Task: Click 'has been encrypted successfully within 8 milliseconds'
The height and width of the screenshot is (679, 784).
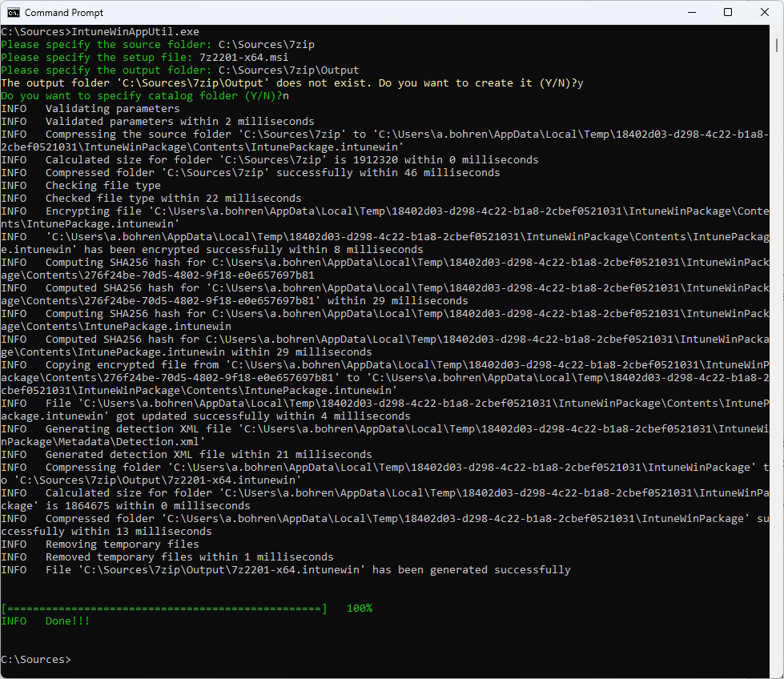Action: coord(254,250)
